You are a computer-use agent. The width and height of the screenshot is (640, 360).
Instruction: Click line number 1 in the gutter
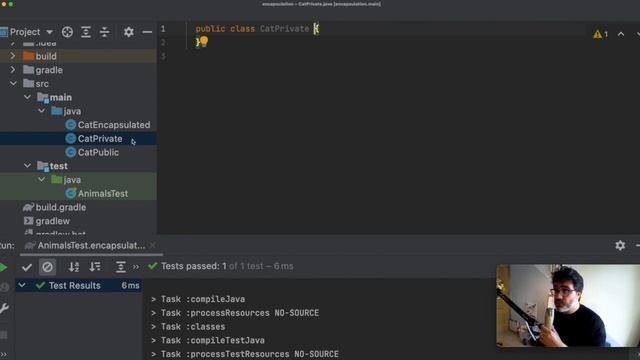click(x=163, y=29)
